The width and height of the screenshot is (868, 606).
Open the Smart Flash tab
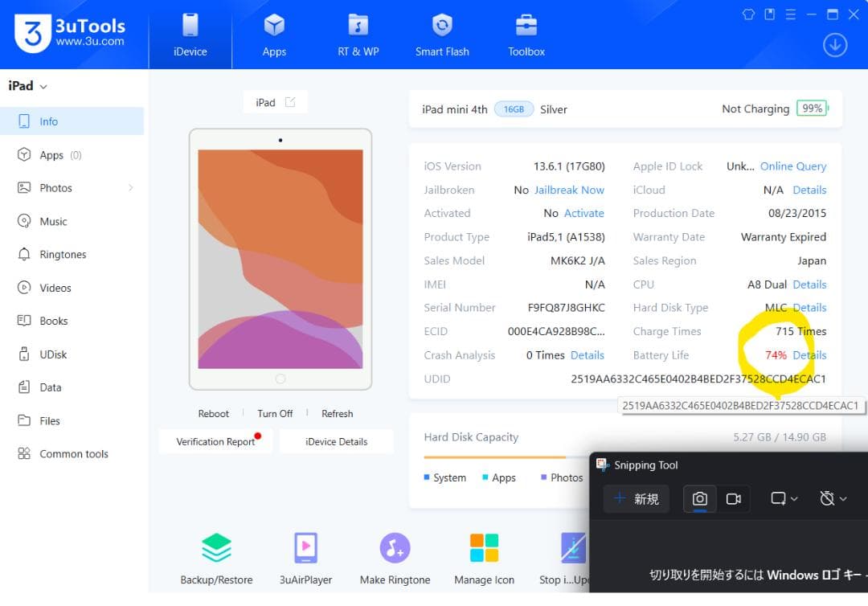442,35
